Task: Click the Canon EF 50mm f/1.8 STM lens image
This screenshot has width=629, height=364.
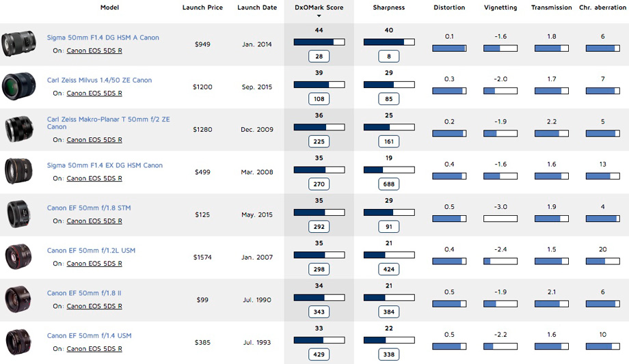Action: (18, 214)
